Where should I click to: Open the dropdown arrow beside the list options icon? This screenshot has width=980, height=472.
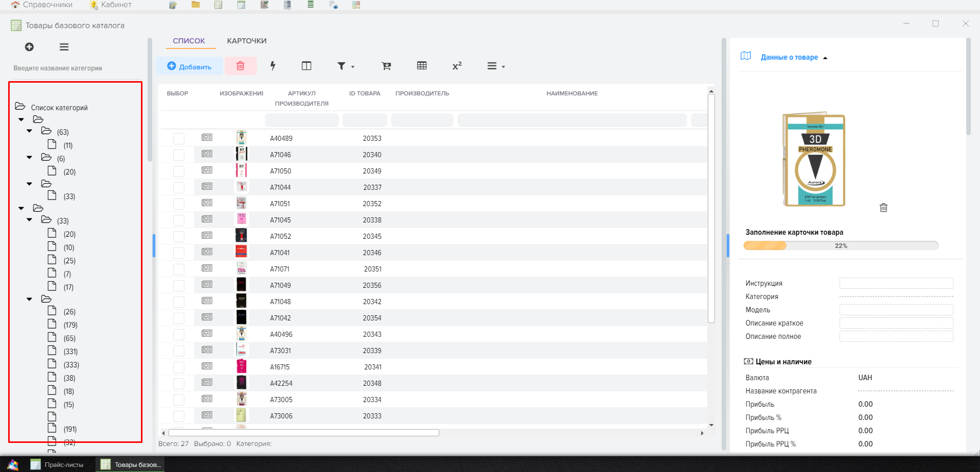(x=504, y=67)
